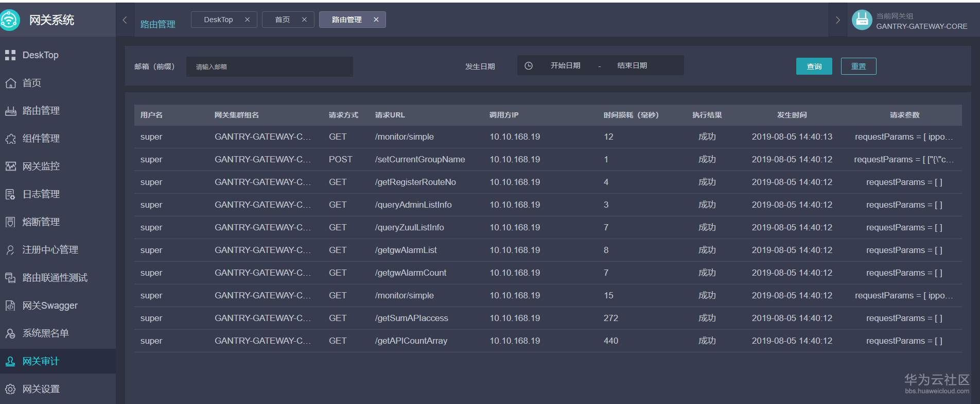Click the POST request method cell
Viewport: 980px width, 404px height.
(x=341, y=160)
